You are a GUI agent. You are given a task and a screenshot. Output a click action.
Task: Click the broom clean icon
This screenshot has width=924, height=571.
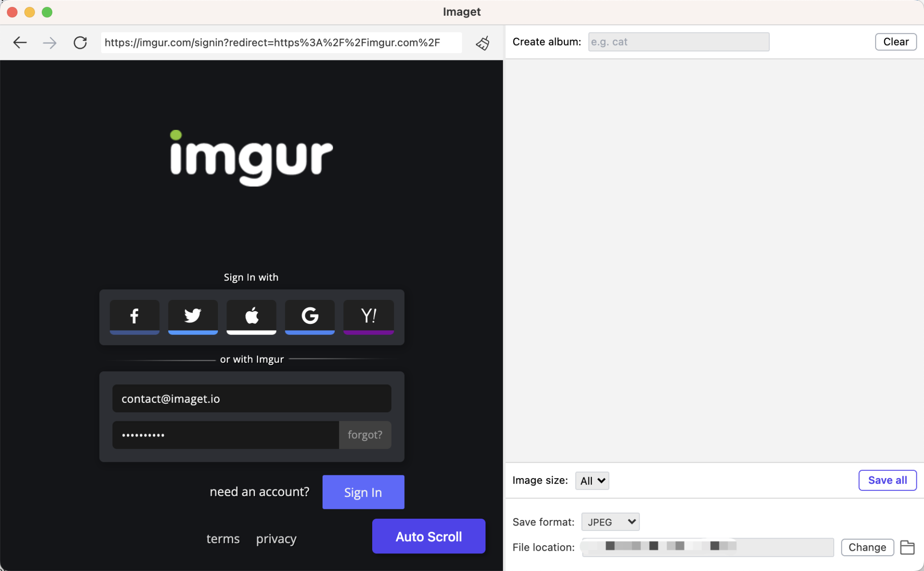483,43
